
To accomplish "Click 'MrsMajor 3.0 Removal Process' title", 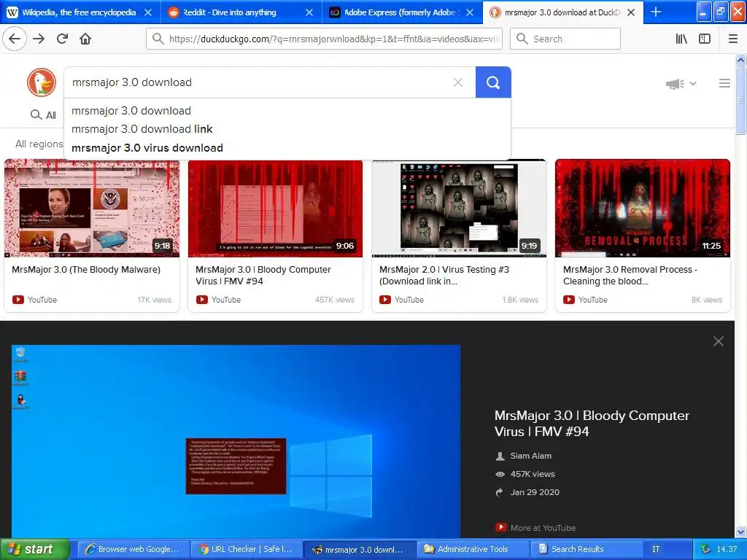I will coord(630,275).
